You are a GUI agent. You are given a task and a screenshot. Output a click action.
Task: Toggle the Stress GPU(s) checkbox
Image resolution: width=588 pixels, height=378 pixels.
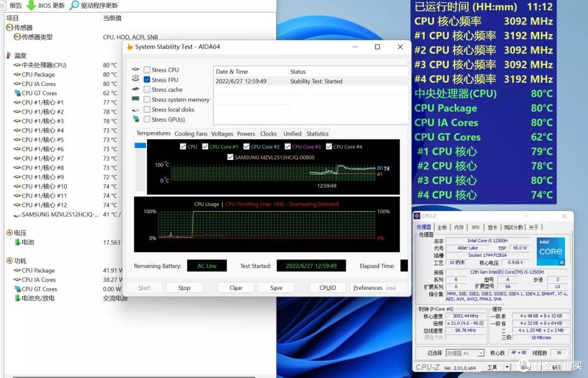point(147,119)
